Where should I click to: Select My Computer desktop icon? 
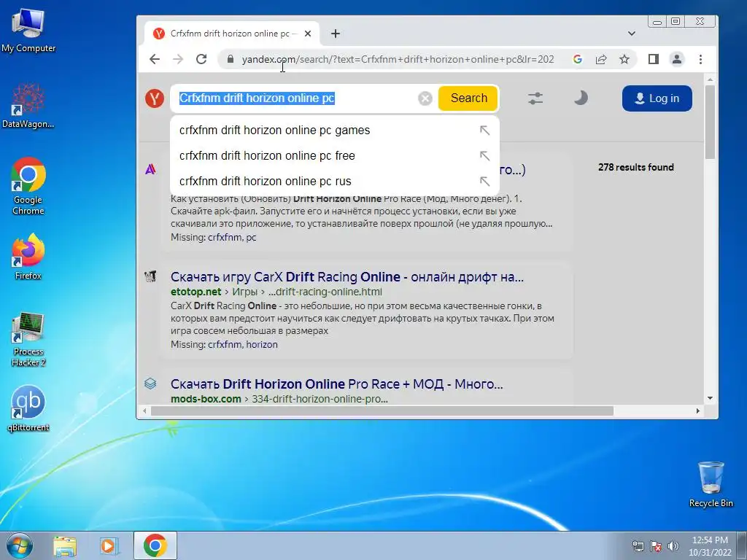[x=28, y=31]
